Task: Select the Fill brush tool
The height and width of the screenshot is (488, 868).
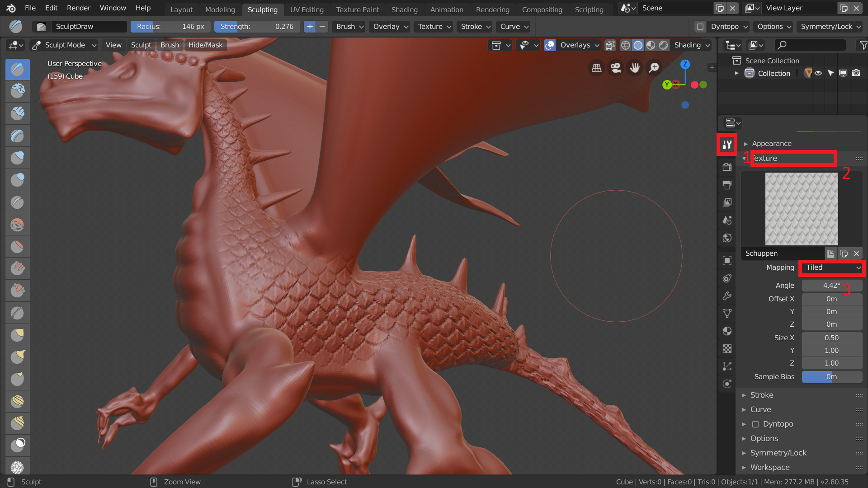Action: pyautogui.click(x=18, y=268)
